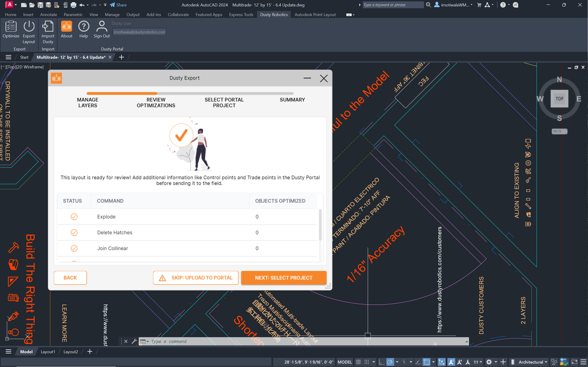Click the optimizations table vertical scrollbar
The width and height of the screenshot is (588, 367).
click(x=320, y=225)
